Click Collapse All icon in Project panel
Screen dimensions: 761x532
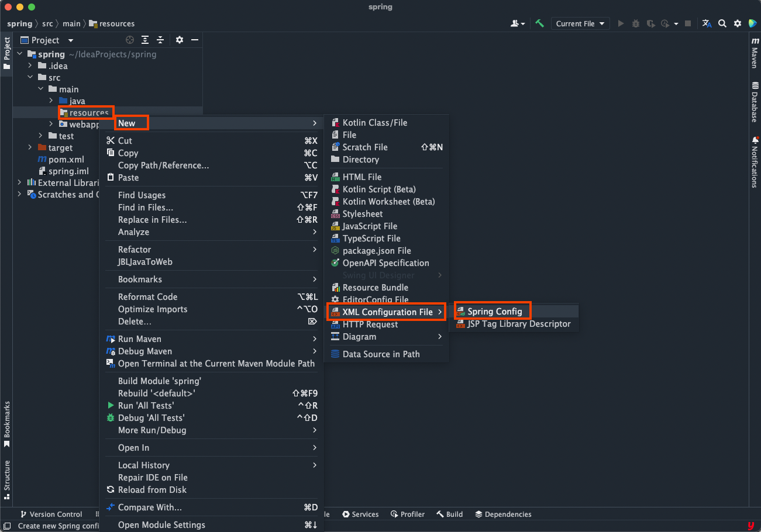[160, 40]
